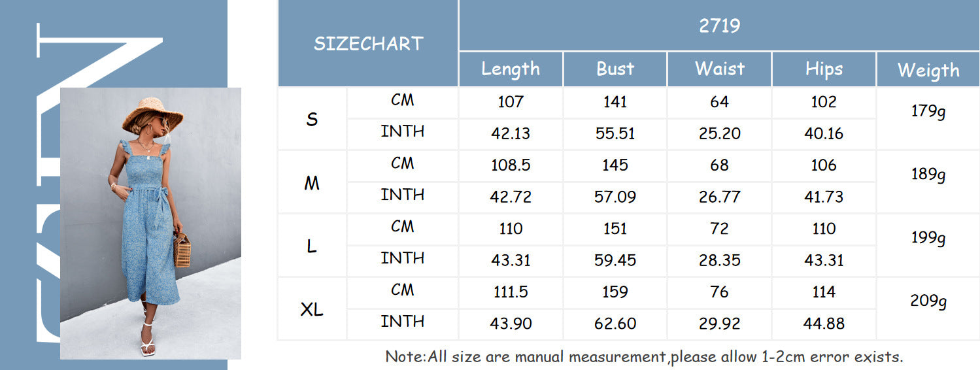Select the Waist column header
Image resolution: width=980 pixels, height=370 pixels.
[x=719, y=69]
